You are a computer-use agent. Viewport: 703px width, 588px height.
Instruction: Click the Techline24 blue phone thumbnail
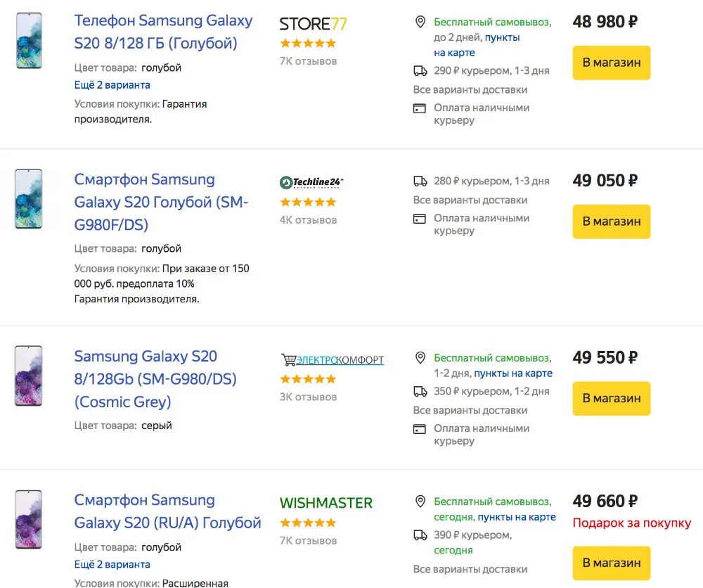29,198
